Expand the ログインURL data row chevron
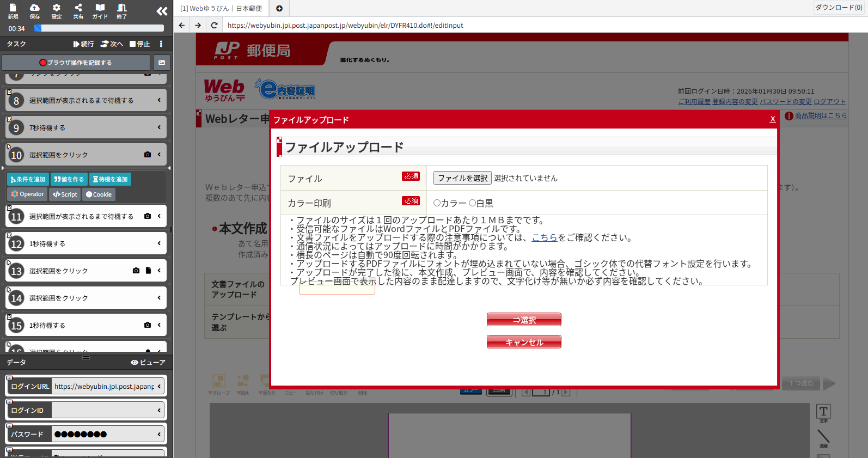The height and width of the screenshot is (458, 868). 159,386
